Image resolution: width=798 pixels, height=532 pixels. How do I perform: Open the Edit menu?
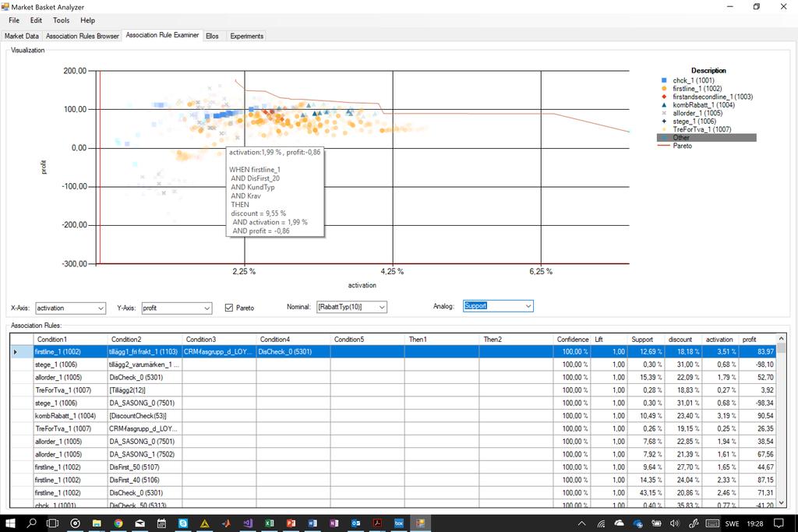point(36,20)
